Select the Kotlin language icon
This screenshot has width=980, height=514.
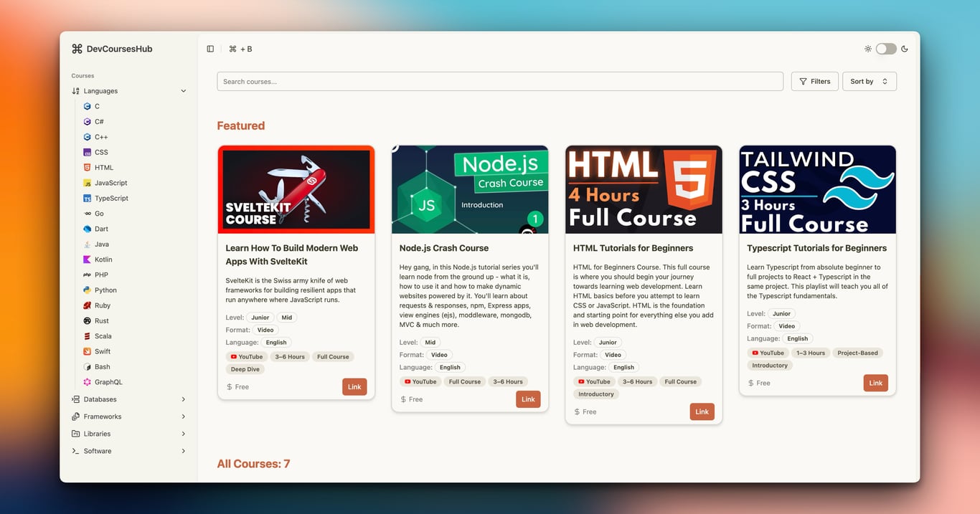point(87,260)
